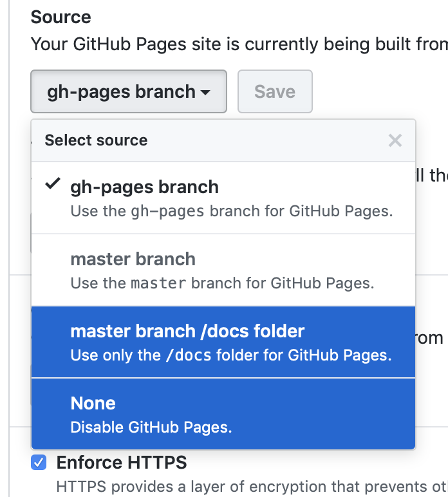
Task: Click the Select source popup title
Action: click(x=96, y=140)
